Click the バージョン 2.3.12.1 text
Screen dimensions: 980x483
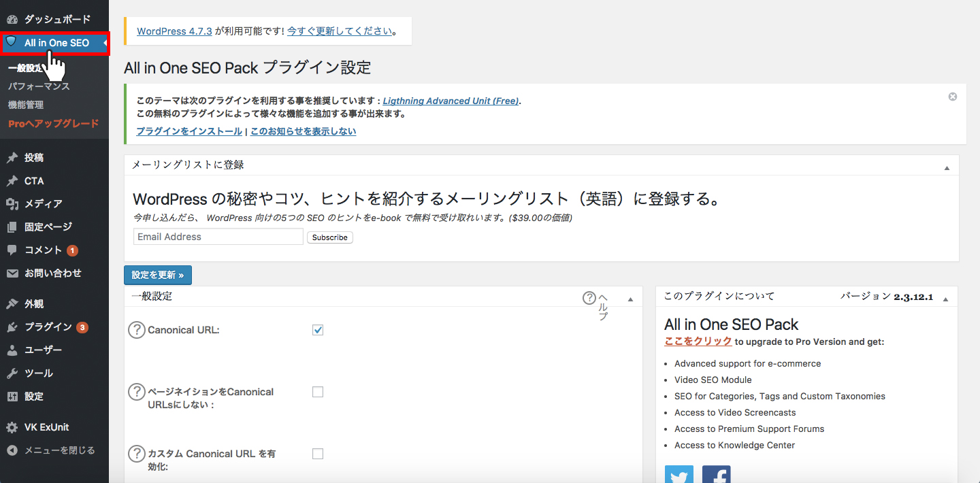(887, 297)
